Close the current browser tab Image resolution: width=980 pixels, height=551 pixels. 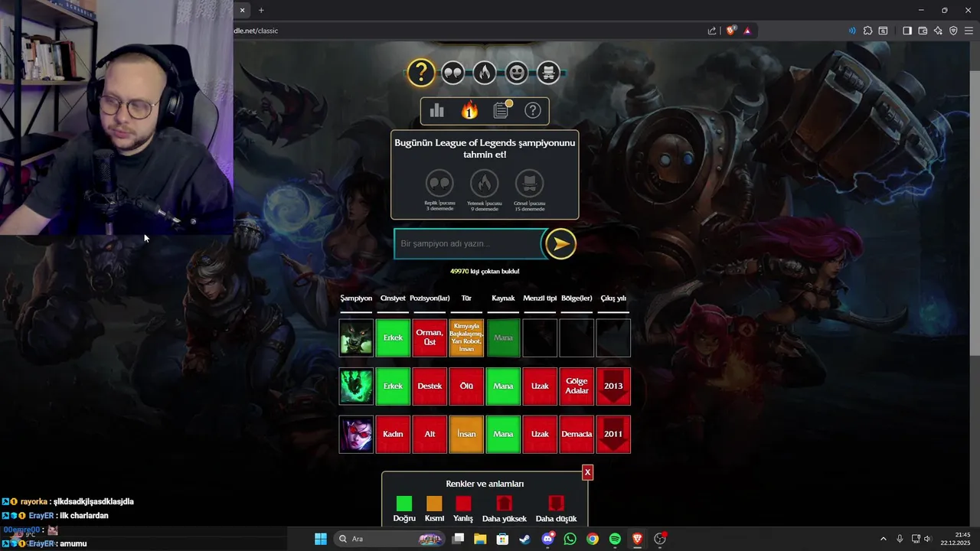(242, 10)
